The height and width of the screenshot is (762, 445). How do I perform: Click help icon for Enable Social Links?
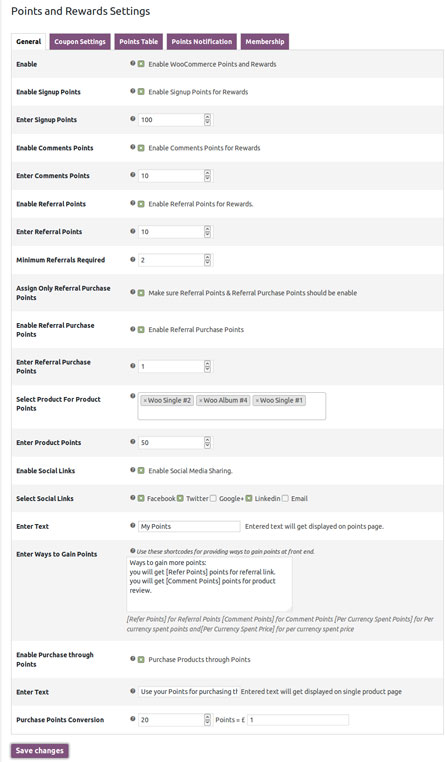tap(133, 470)
